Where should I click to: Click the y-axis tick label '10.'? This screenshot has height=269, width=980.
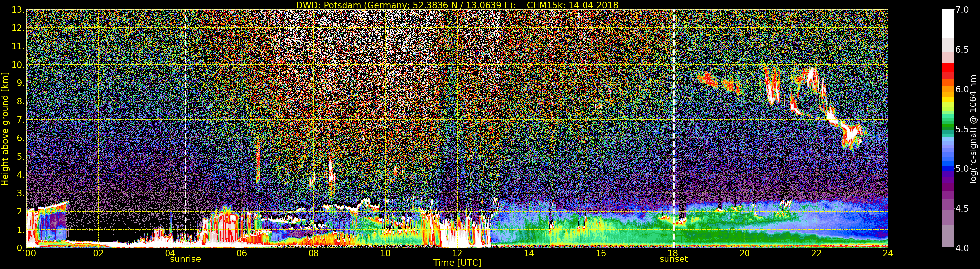(x=18, y=65)
